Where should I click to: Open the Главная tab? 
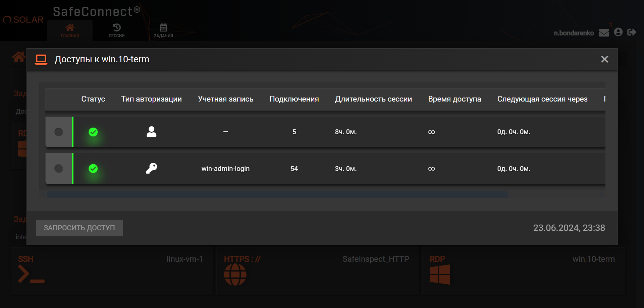[x=70, y=30]
